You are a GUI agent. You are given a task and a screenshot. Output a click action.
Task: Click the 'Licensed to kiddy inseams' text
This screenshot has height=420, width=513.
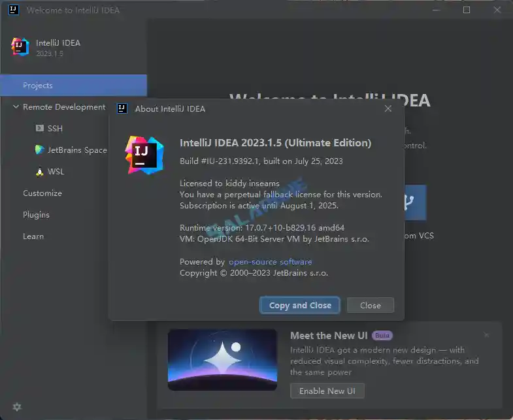coord(229,183)
